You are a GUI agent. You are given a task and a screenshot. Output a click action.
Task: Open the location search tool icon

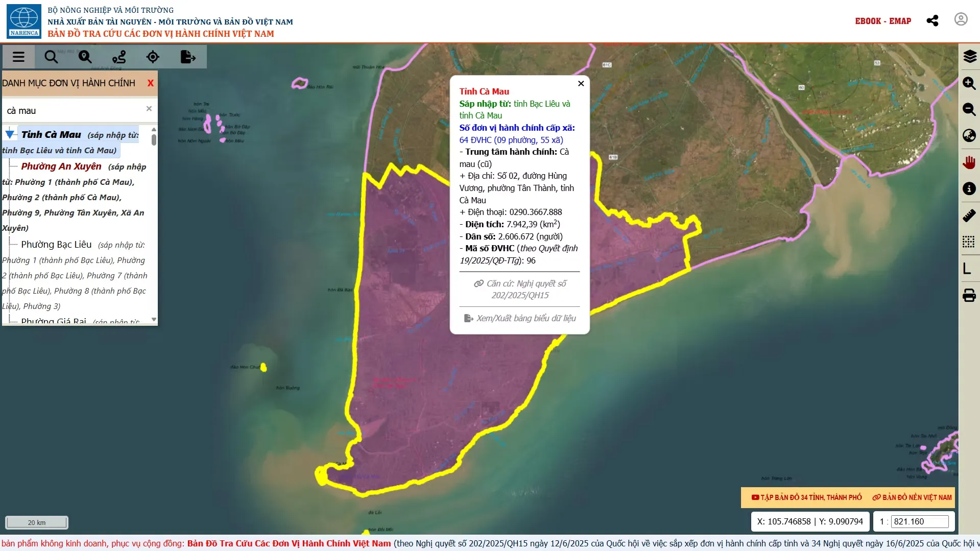[85, 57]
